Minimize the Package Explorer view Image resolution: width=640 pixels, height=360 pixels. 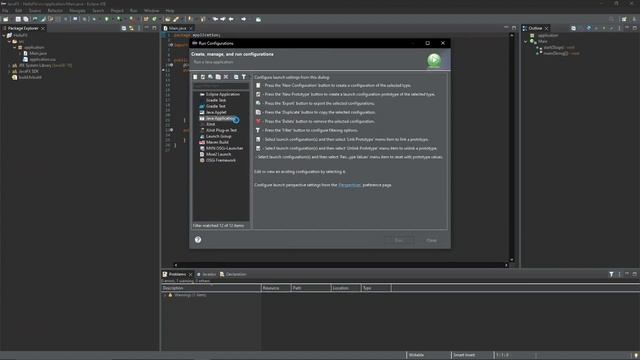[147, 28]
